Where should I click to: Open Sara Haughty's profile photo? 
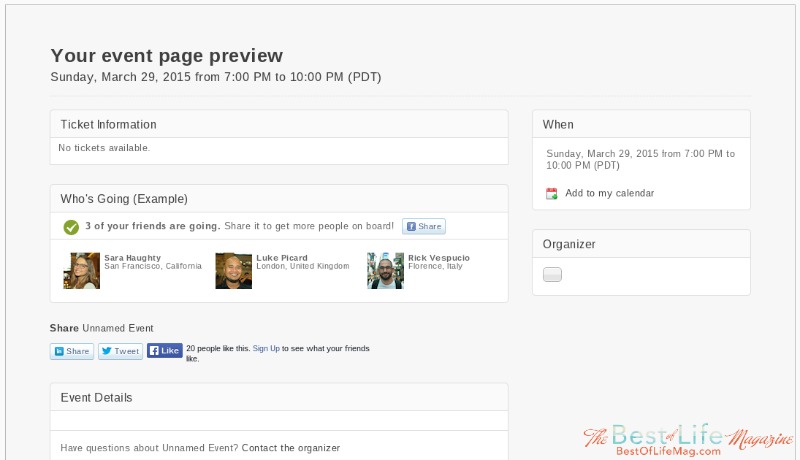coord(82,271)
